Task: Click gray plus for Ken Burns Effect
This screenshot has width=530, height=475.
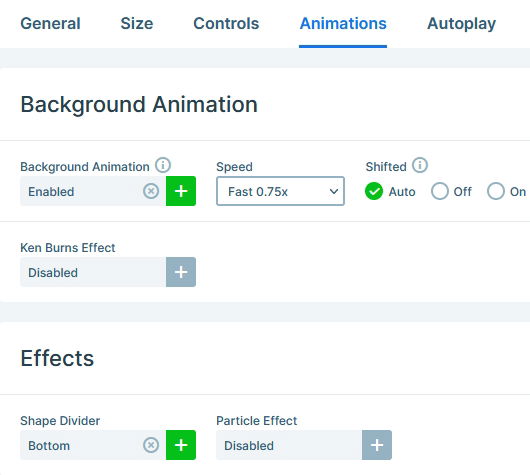Action: [x=181, y=272]
